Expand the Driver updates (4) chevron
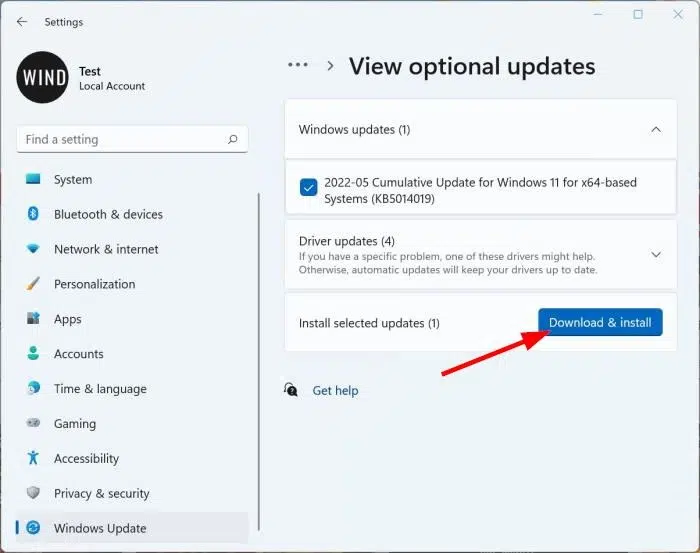The height and width of the screenshot is (553, 700). pyautogui.click(x=656, y=255)
